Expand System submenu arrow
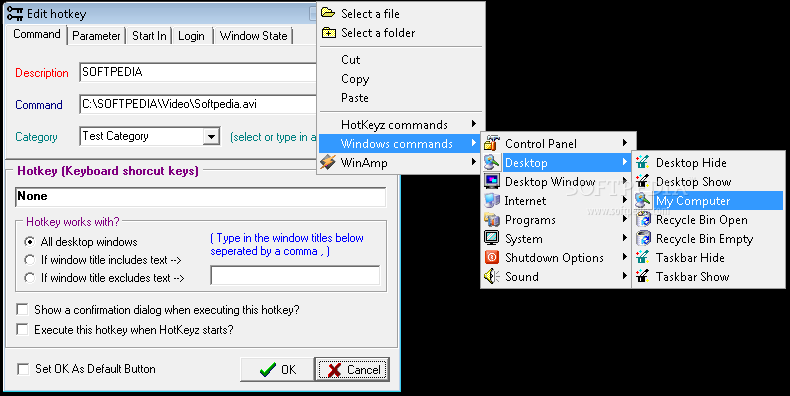The width and height of the screenshot is (790, 396). [x=625, y=238]
